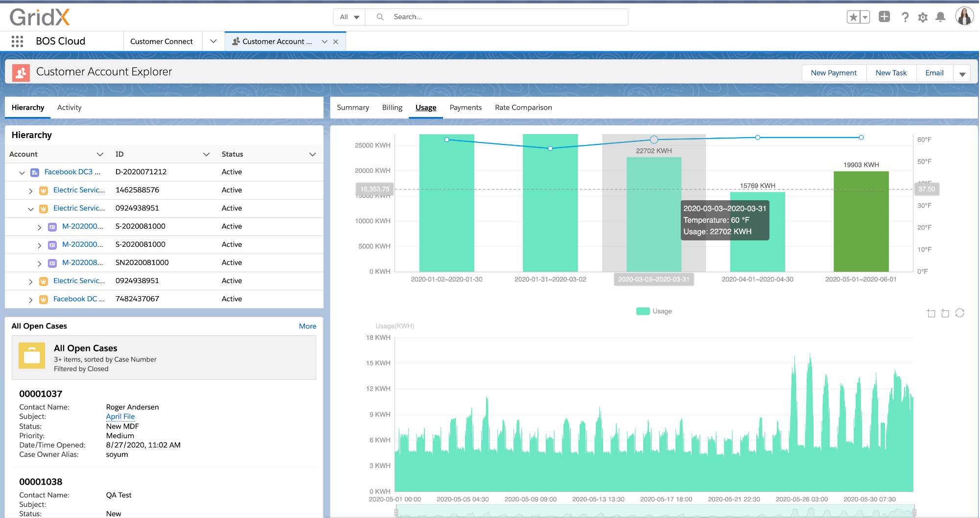Collapse the Facebook DC3 account row

(x=22, y=172)
